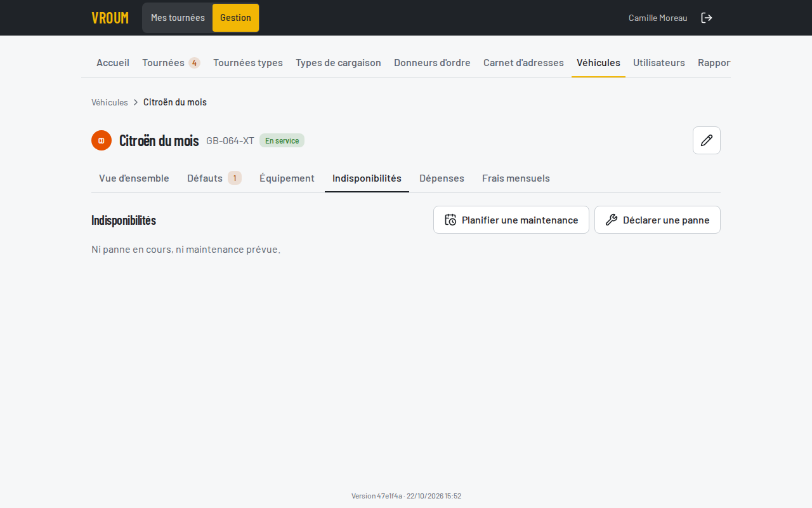This screenshot has height=508, width=812.
Task: Select the Gestion toggle
Action: tap(235, 18)
